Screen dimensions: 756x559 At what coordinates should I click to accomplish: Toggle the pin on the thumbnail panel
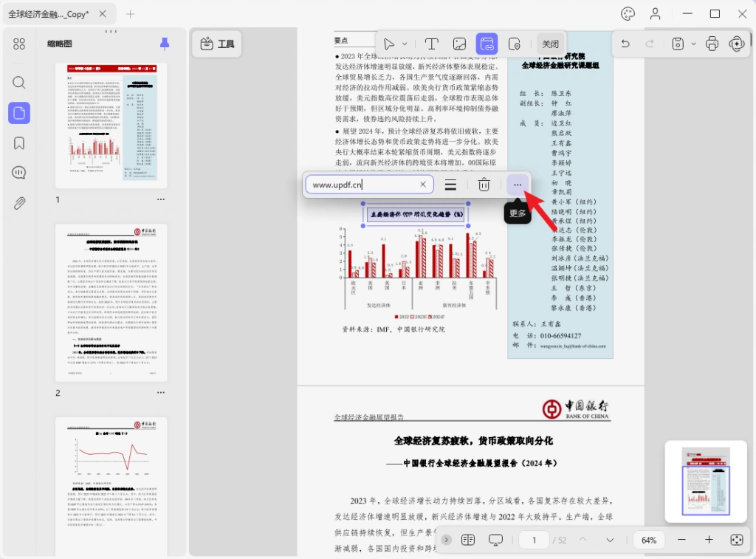pos(165,44)
